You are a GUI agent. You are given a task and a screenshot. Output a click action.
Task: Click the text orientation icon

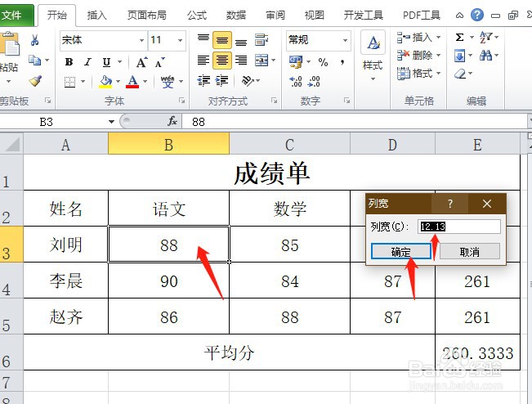click(248, 80)
